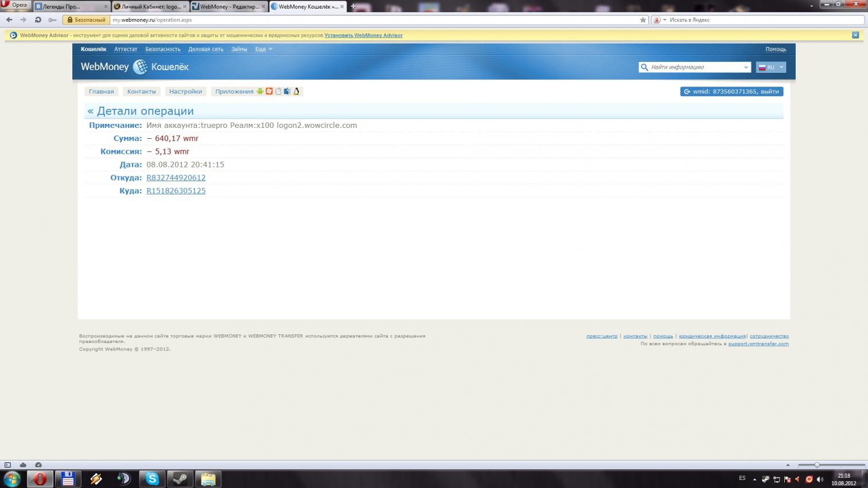Click the Android app icon
This screenshot has width=868, height=488.
tap(260, 91)
